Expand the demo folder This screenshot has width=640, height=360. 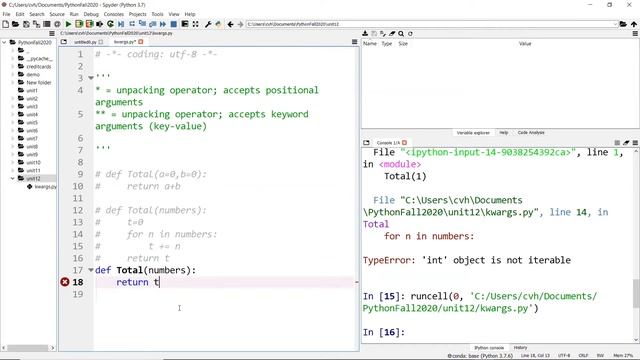(13, 75)
